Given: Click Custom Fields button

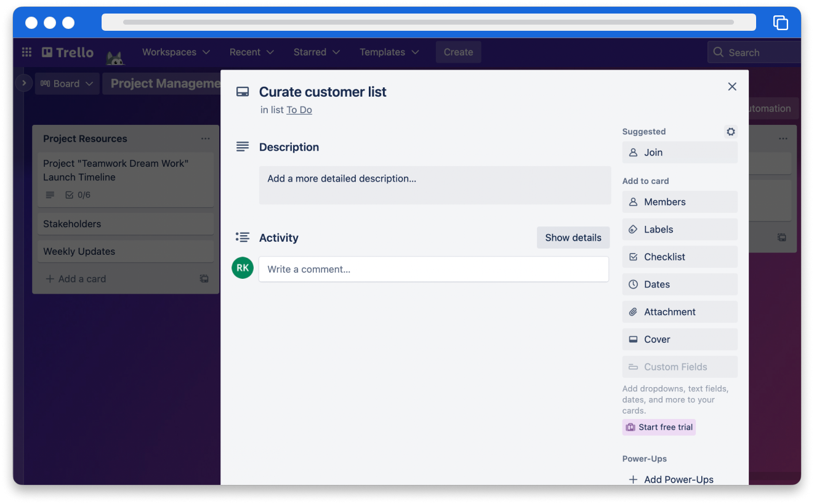Looking at the screenshot, I should (680, 367).
